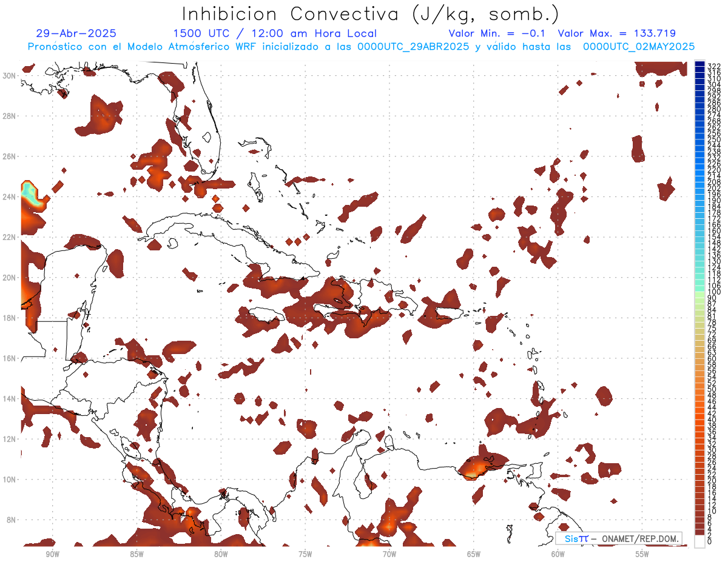Select the date text "29-Abr-2025"

(x=76, y=33)
